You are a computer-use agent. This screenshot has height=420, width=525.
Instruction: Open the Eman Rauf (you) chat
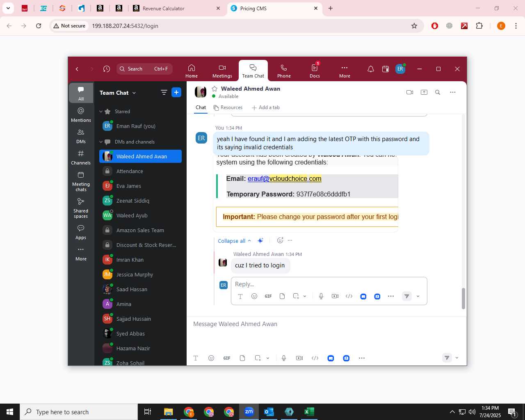[x=140, y=126]
